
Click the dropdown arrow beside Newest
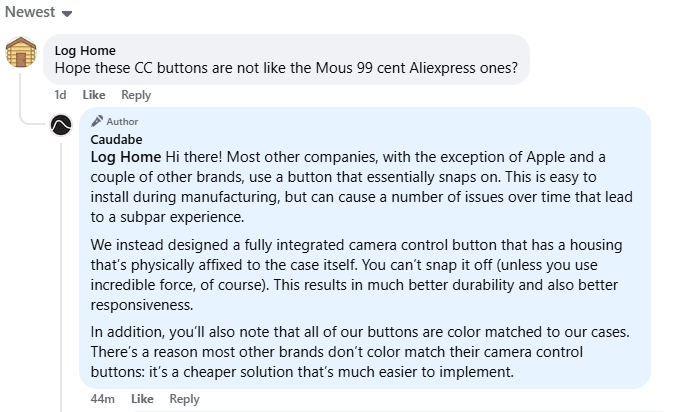66,14
